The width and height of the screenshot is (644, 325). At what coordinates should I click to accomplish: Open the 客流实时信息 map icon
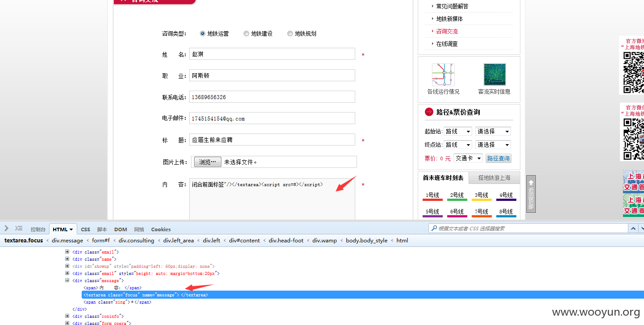click(x=494, y=75)
